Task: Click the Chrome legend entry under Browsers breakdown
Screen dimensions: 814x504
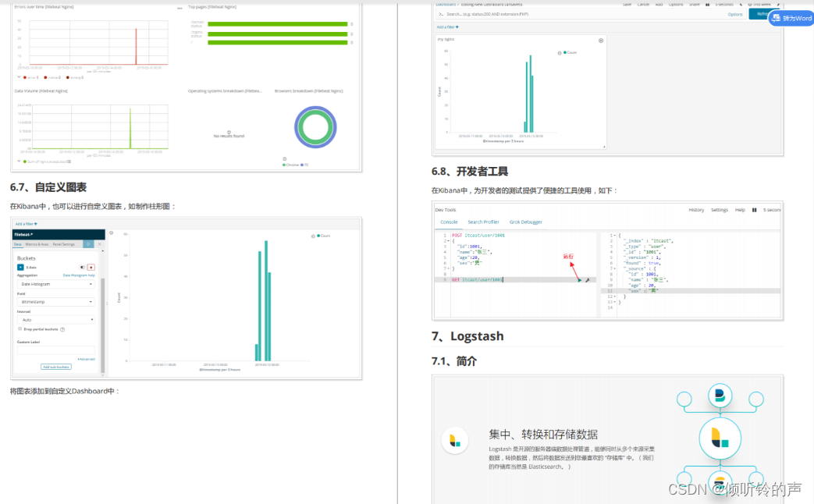Action: [x=290, y=165]
